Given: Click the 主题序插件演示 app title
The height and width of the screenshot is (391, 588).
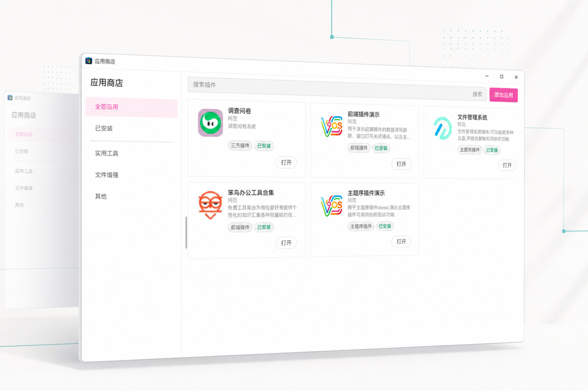Looking at the screenshot, I should tap(366, 193).
